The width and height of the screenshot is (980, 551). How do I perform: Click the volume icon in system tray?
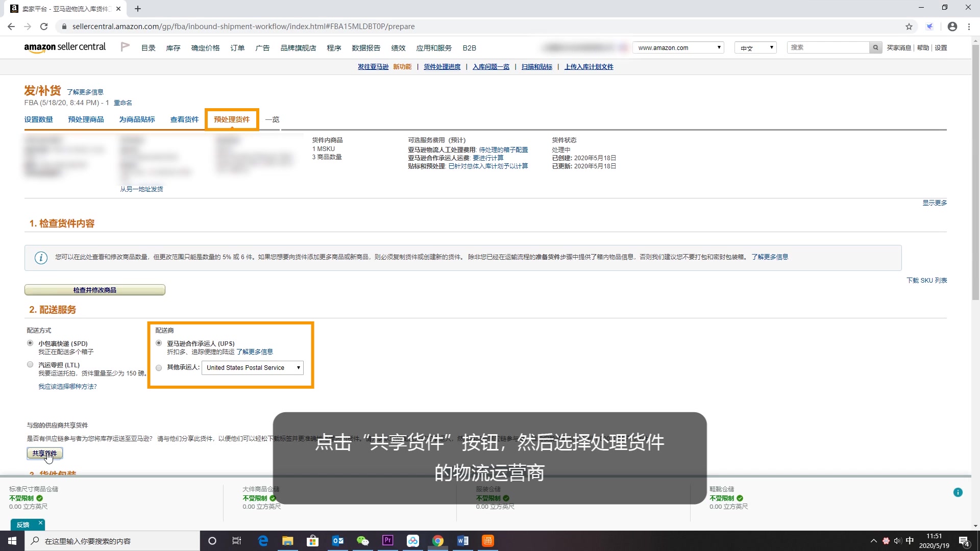tap(897, 541)
